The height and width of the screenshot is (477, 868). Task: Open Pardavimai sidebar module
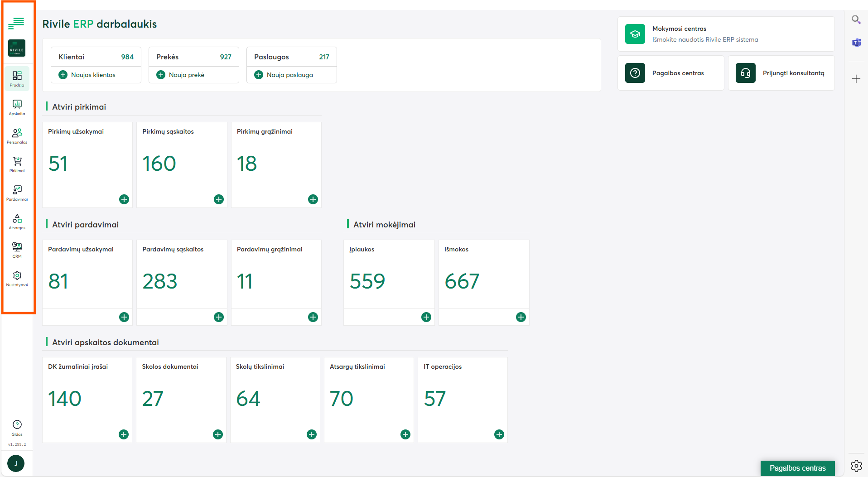click(x=17, y=193)
